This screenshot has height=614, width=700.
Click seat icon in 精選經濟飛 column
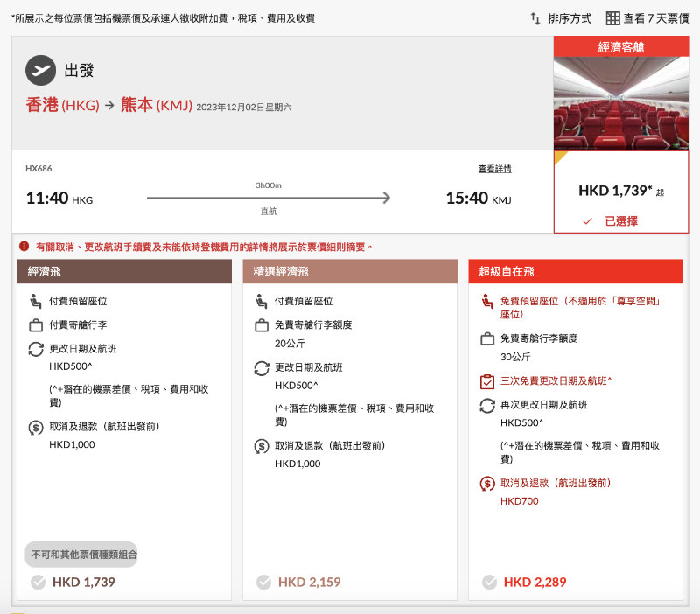[x=262, y=301]
